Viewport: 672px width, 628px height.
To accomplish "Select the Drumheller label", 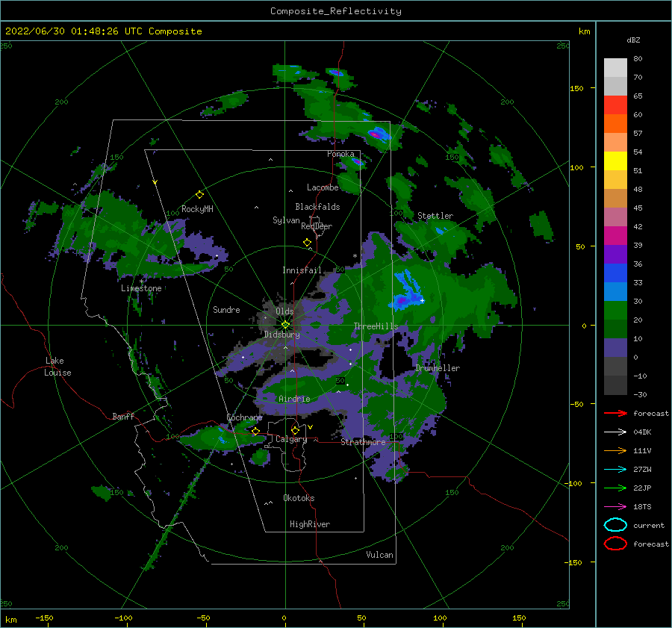I will coord(438,368).
